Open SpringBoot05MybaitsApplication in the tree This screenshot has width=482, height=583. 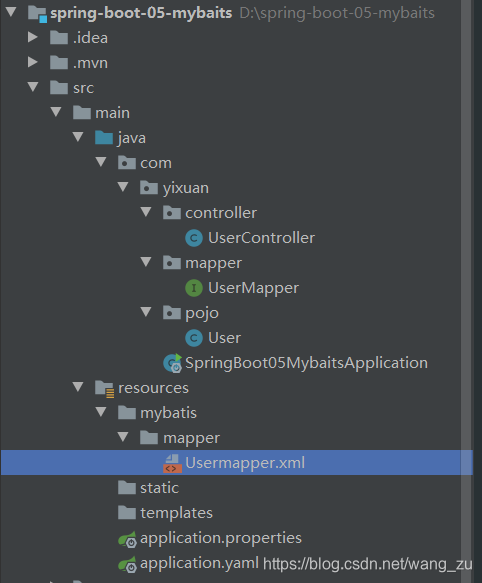pos(306,363)
